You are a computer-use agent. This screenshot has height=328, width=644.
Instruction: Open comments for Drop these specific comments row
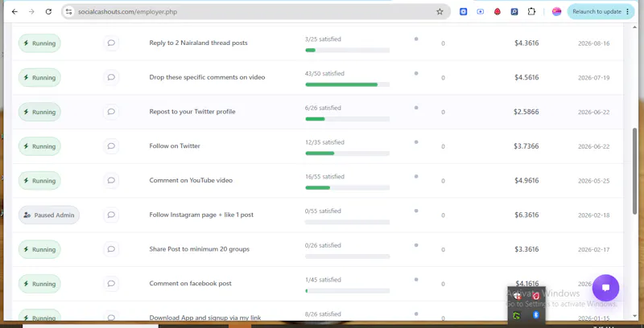(x=111, y=77)
